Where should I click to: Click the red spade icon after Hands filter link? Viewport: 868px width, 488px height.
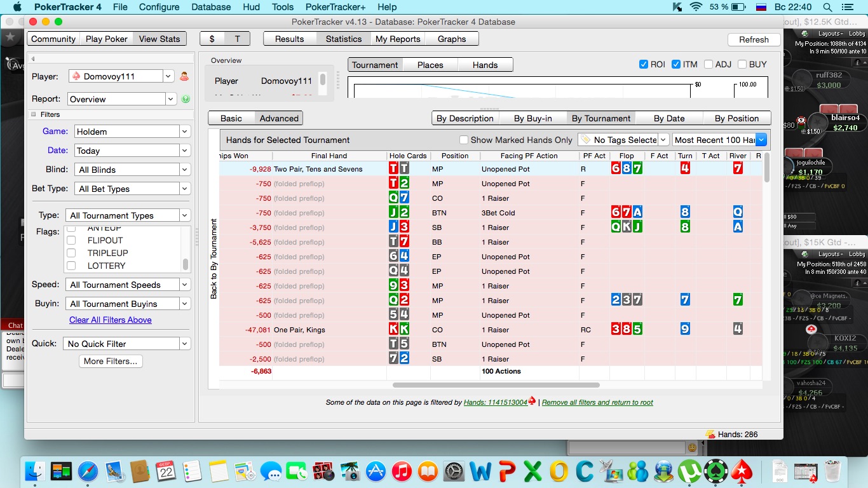[x=532, y=401]
